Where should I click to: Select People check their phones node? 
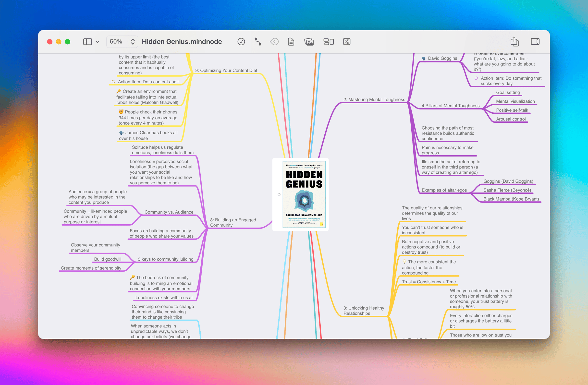pos(148,118)
